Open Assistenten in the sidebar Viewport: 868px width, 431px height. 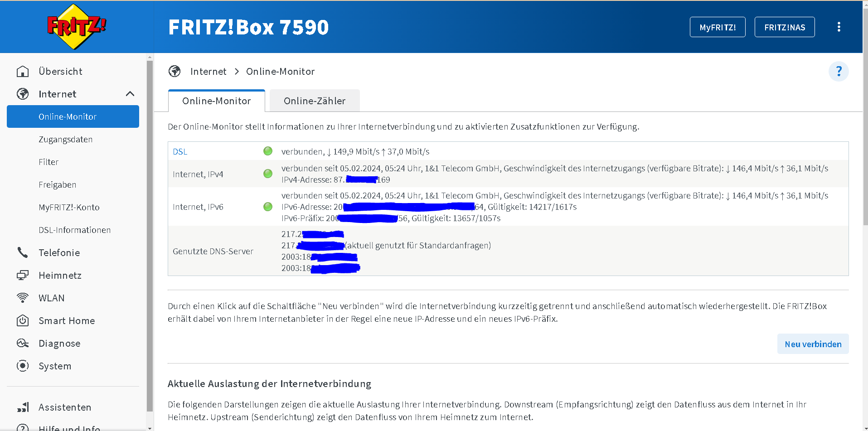[x=65, y=407]
